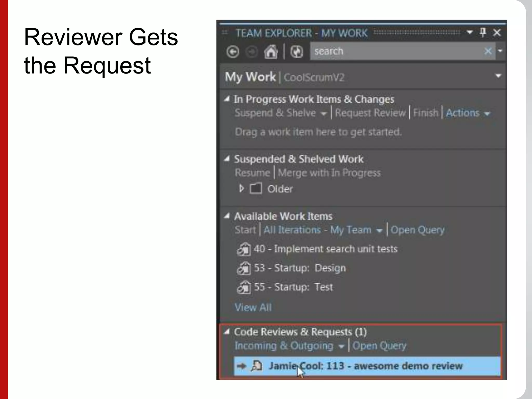Open the Suspend & Shelve dropdown arrow
The width and height of the screenshot is (532, 399).
[324, 114]
